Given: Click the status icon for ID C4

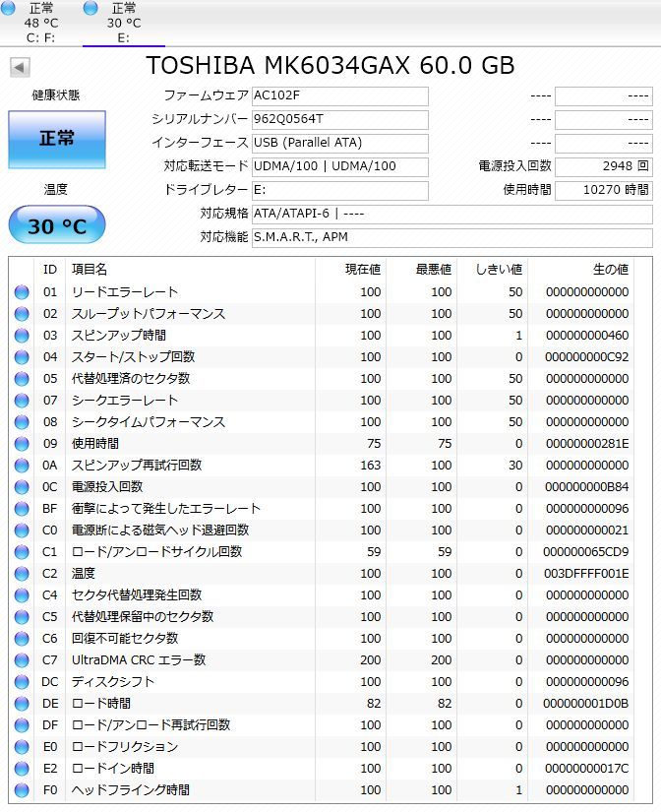Looking at the screenshot, I should click(x=22, y=595).
